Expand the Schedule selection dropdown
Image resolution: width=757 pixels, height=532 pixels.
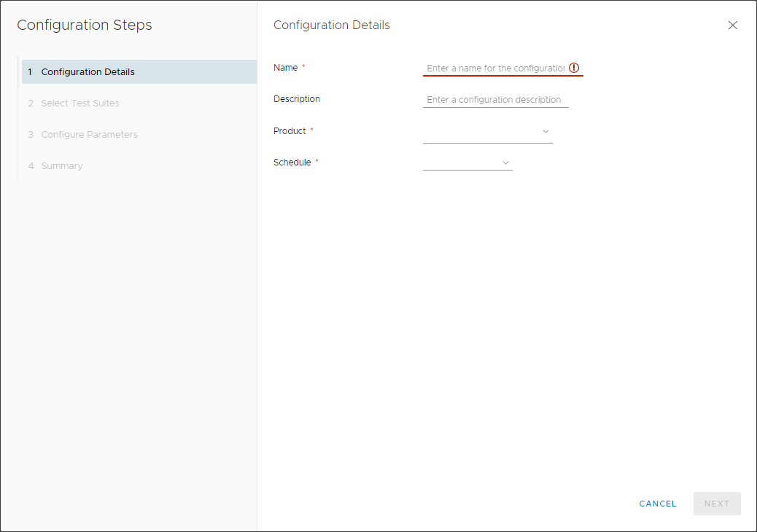462,163
